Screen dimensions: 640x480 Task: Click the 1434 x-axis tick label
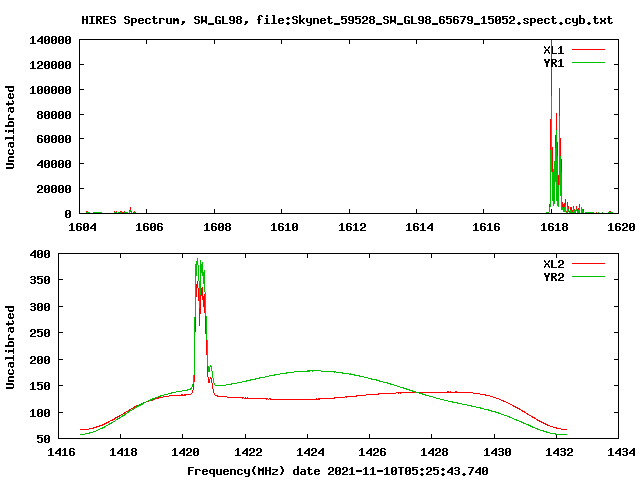point(621,452)
